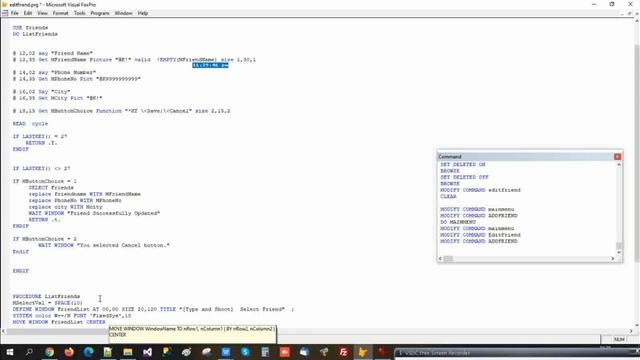Open Calculator from the taskbar
The height and width of the screenshot is (360, 640).
click(265, 352)
